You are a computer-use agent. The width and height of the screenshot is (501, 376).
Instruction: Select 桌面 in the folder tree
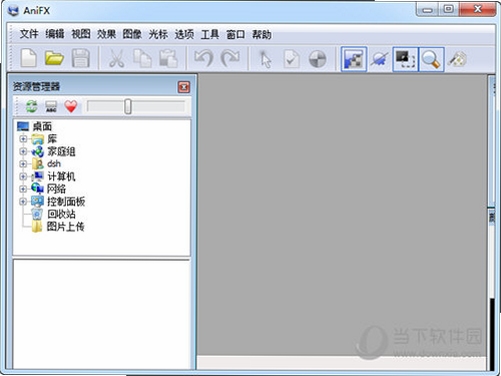(x=42, y=126)
